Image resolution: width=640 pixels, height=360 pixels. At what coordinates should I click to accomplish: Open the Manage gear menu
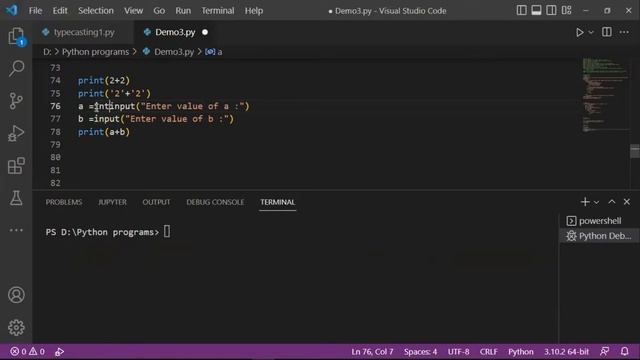[16, 327]
